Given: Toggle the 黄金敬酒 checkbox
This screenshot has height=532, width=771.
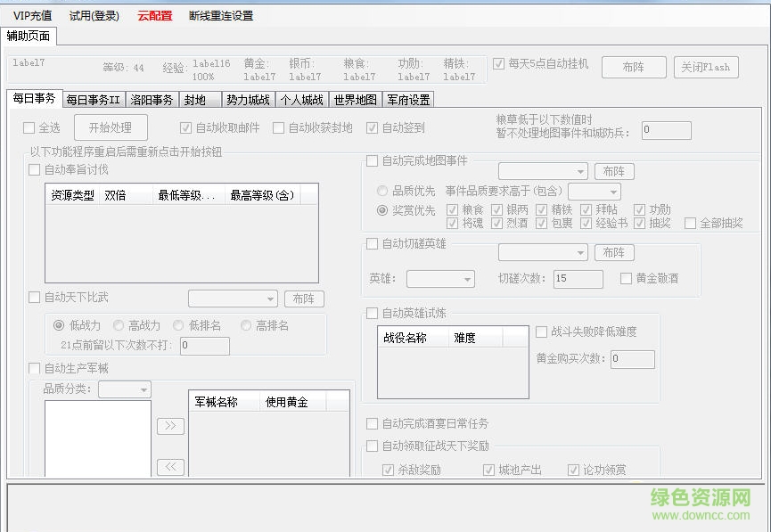Looking at the screenshot, I should (627, 279).
